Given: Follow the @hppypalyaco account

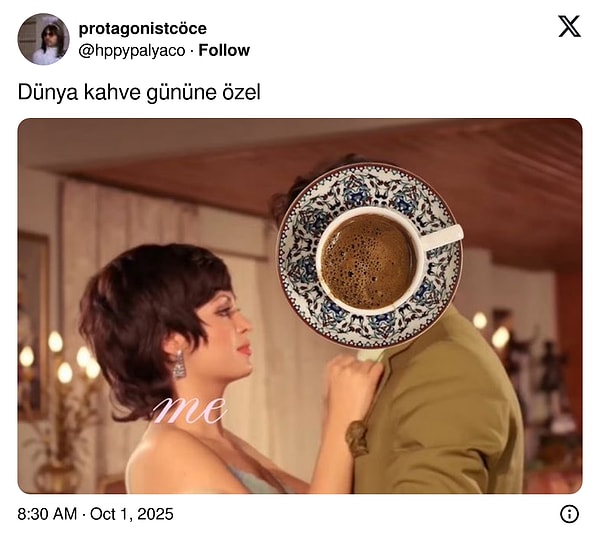Looking at the screenshot, I should click(x=224, y=50).
